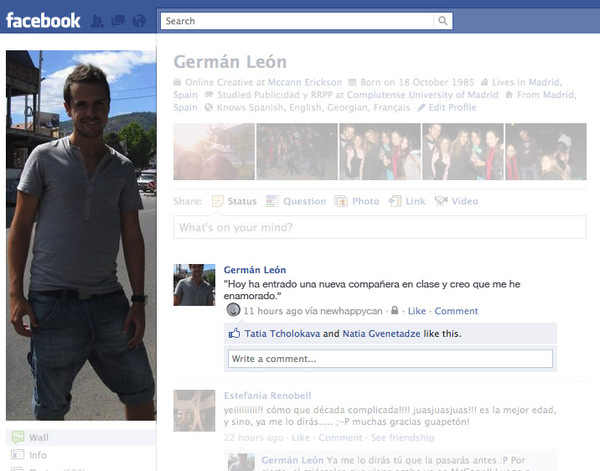Open the large profile picture
600x471 pixels.
81,235
